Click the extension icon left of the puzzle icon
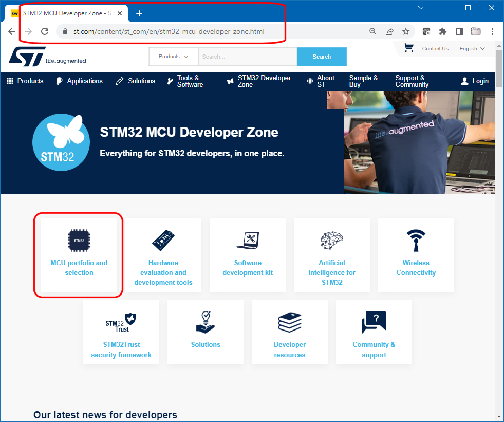 [426, 31]
